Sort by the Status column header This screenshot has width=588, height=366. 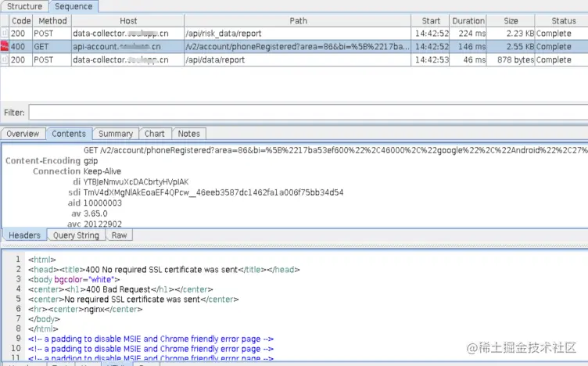click(x=561, y=20)
